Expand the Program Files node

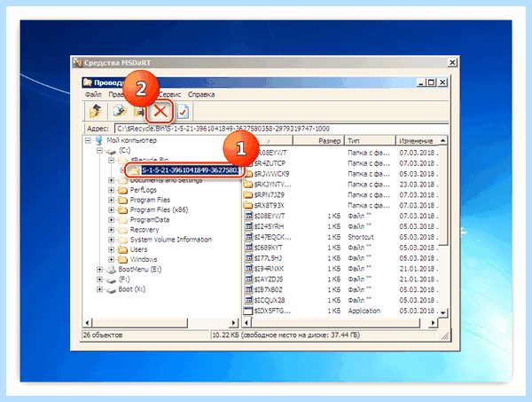pyautogui.click(x=111, y=201)
